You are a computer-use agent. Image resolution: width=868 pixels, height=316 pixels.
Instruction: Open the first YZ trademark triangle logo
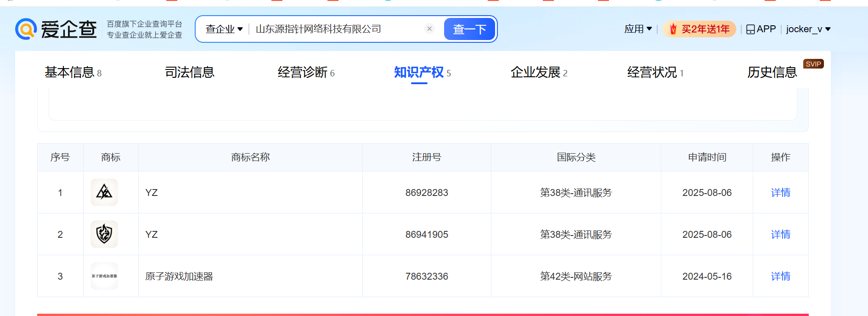point(104,192)
